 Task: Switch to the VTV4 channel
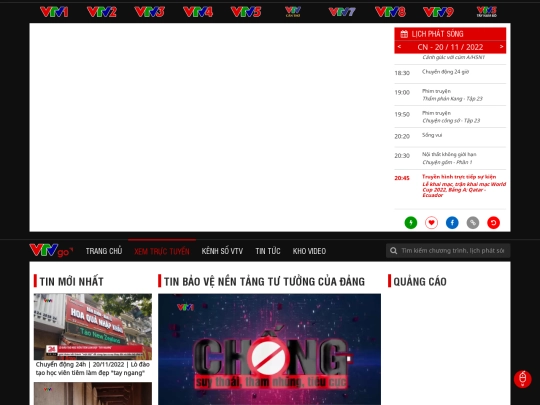[198, 12]
